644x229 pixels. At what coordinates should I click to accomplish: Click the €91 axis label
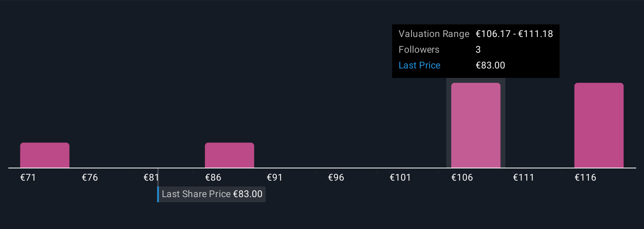[x=274, y=177]
